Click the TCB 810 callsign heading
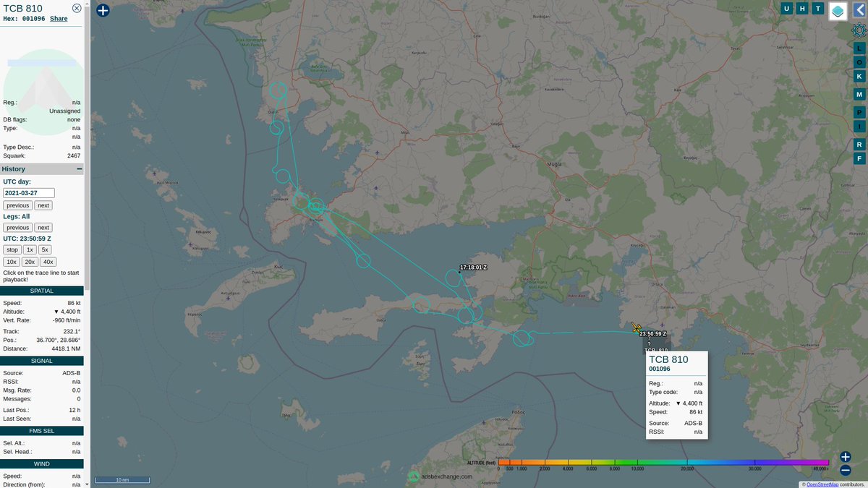This screenshot has width=868, height=488. click(23, 8)
